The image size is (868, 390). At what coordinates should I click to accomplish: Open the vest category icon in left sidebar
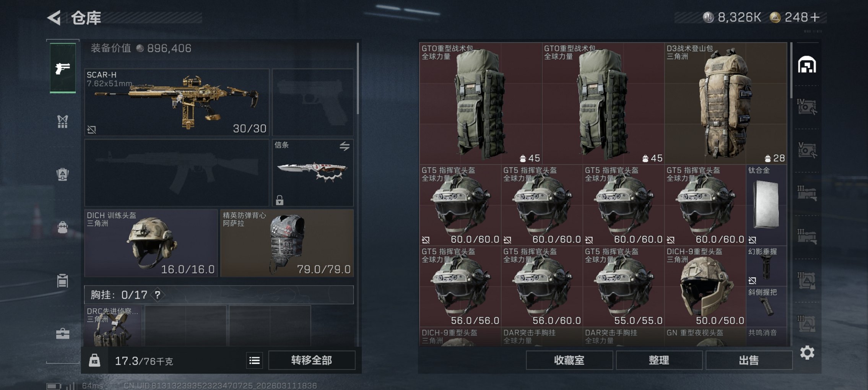(63, 122)
